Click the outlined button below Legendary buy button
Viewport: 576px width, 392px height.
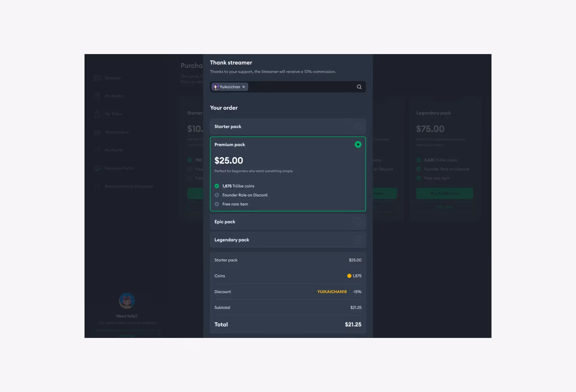(445, 207)
